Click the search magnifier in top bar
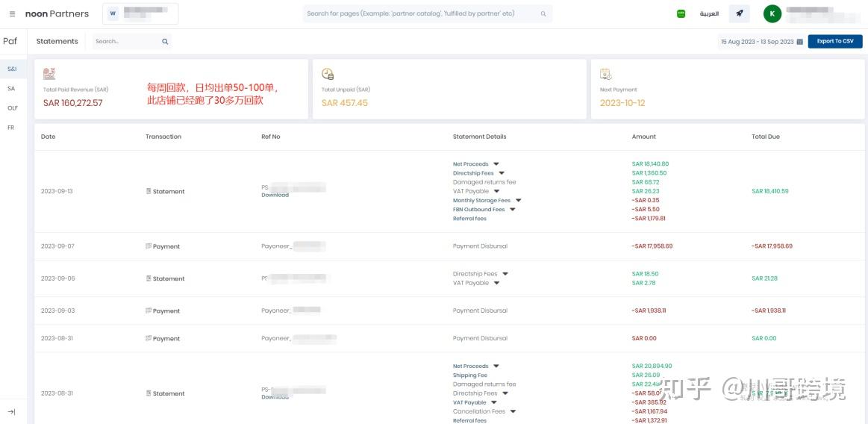Screen dimensions: 868x424 coord(543,14)
